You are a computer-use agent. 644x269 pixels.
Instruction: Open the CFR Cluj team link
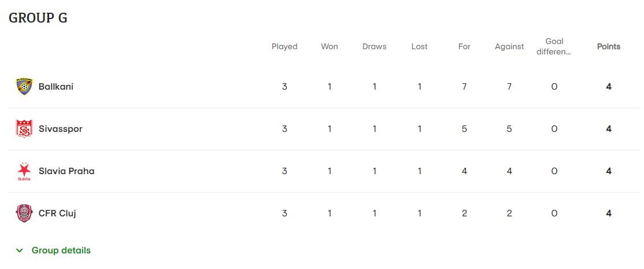coord(57,213)
